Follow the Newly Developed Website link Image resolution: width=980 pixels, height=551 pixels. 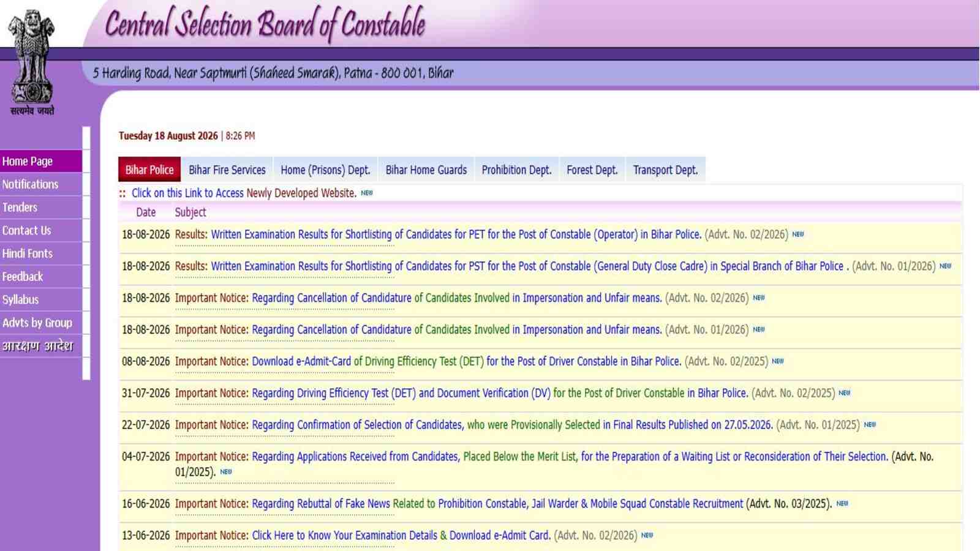click(x=244, y=193)
